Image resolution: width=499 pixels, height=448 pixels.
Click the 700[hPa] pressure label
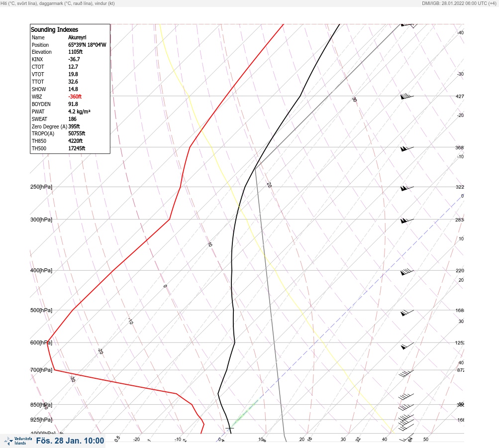tap(41, 370)
